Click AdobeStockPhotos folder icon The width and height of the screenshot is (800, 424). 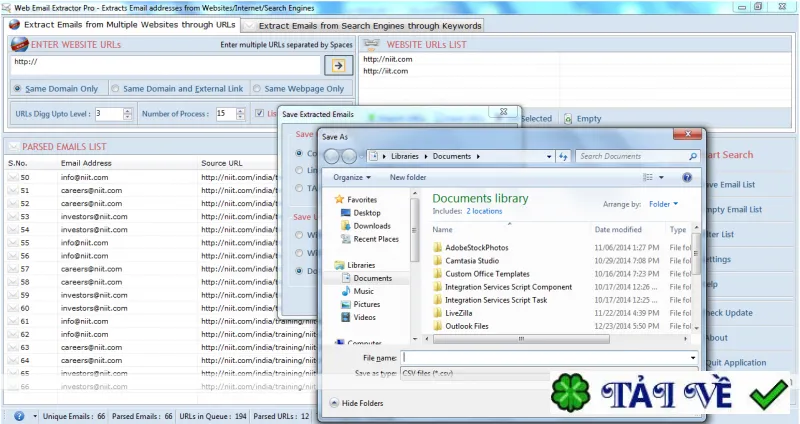437,247
